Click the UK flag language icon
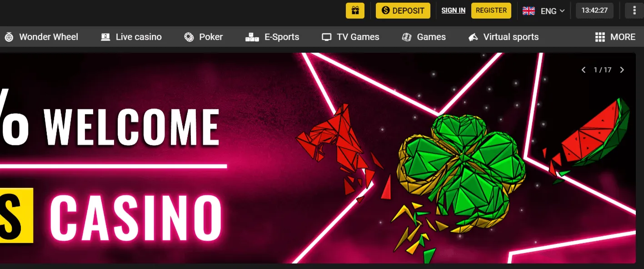This screenshot has height=269, width=644. click(x=529, y=11)
